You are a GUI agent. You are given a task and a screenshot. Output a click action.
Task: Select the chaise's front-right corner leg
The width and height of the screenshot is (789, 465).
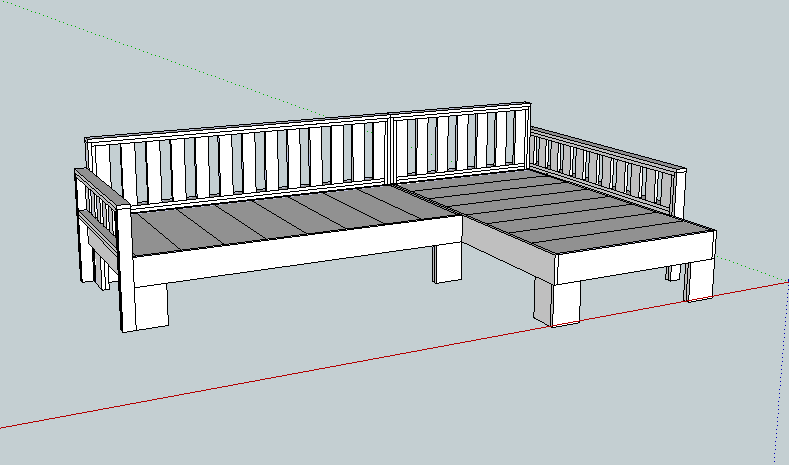[698, 281]
